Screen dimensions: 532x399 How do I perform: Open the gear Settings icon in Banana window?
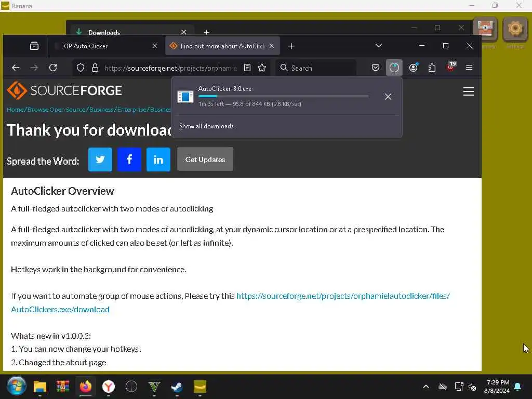click(x=515, y=29)
